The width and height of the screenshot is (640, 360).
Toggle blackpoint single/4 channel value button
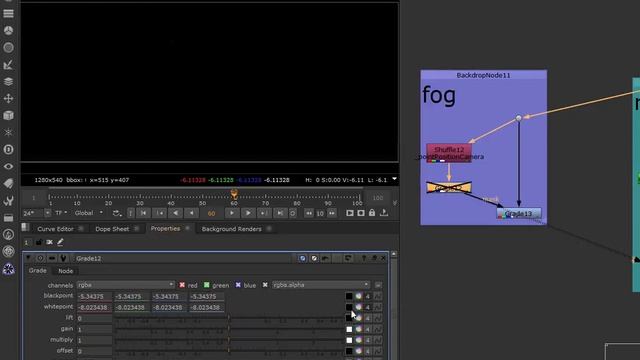coord(367,296)
